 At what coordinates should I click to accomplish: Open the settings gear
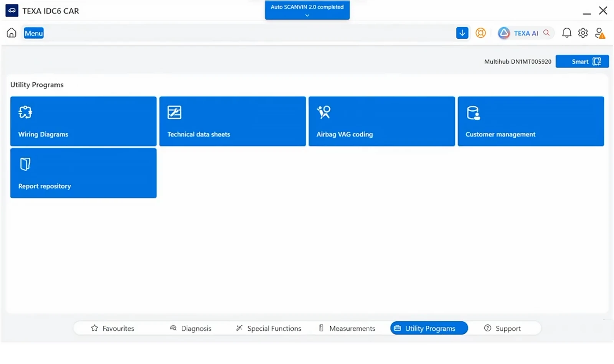pos(583,33)
